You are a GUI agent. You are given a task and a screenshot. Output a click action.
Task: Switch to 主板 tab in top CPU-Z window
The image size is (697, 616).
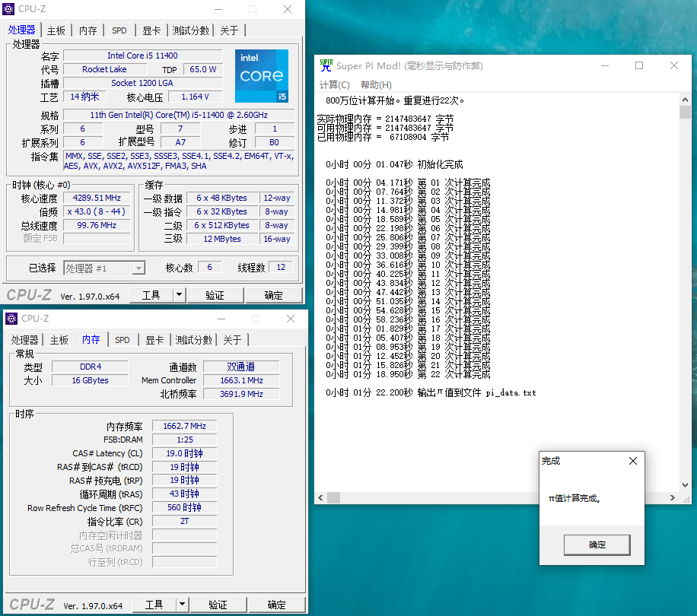tap(56, 30)
